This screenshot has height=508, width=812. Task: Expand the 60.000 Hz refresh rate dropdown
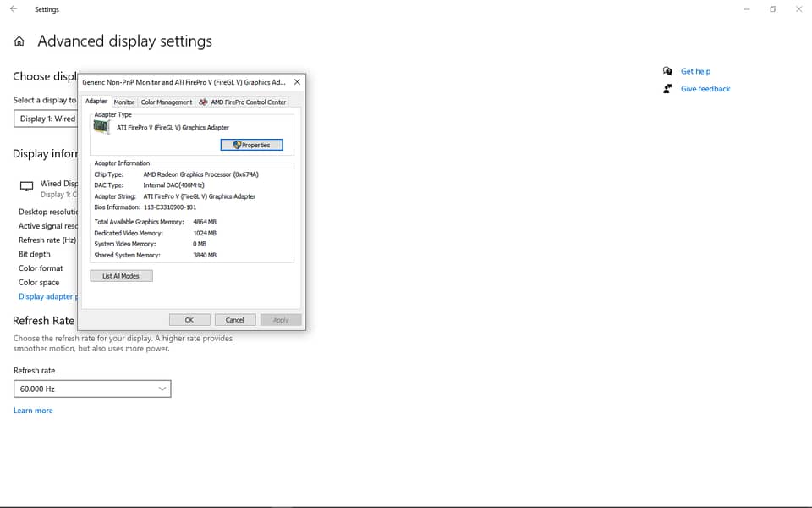(92, 389)
